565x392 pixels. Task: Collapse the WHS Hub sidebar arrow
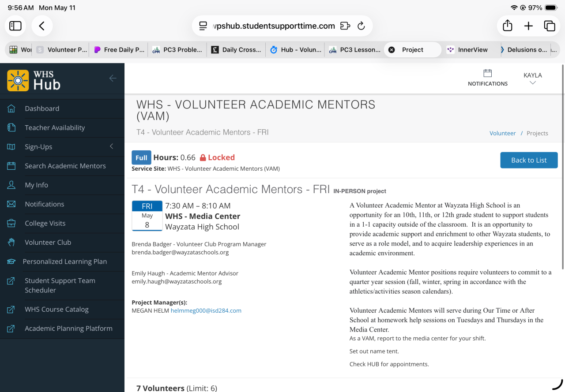click(113, 78)
